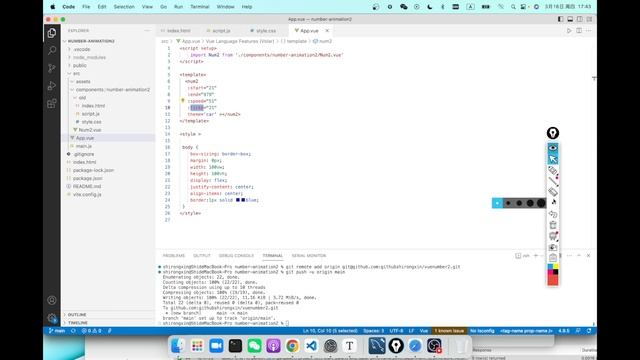This screenshot has height=360, width=640.
Task: Select the arrow pointer tool in drawing toolbar
Action: [553, 159]
